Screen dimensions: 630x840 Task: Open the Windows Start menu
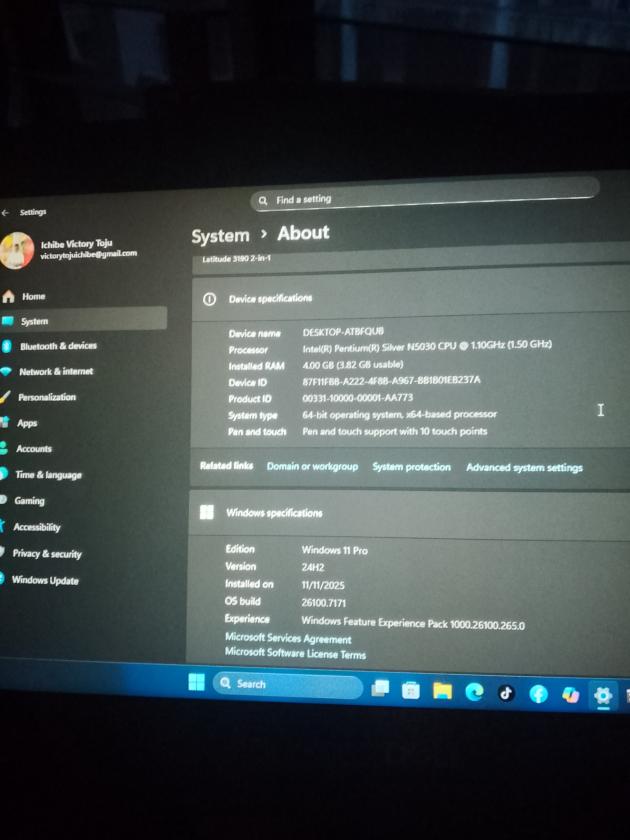[x=196, y=682]
